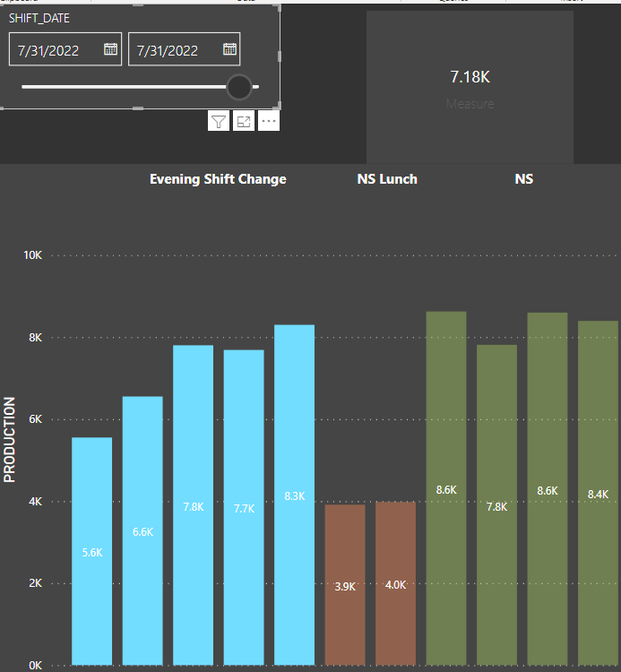This screenshot has height=672, width=621.
Task: Click the 6K axis label
Action: pyautogui.click(x=36, y=419)
